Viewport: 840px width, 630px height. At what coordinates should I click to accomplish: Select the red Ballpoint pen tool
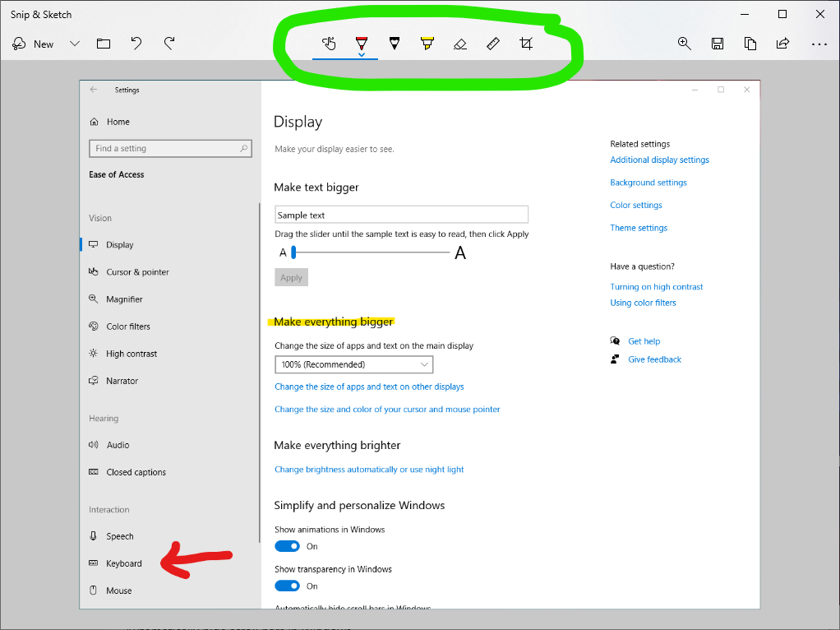[362, 44]
